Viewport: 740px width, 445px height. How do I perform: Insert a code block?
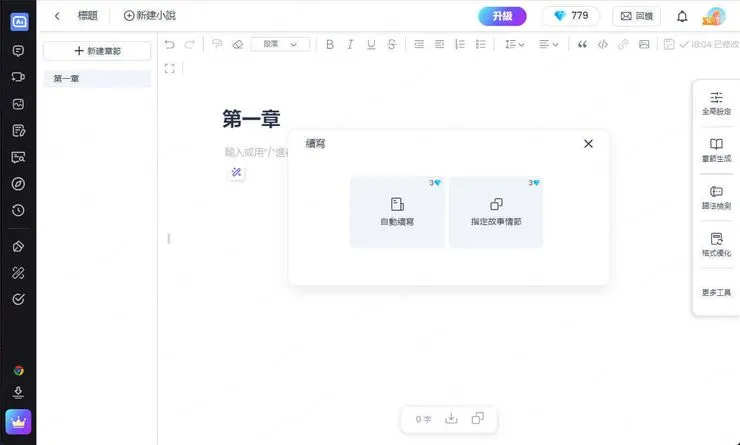(603, 44)
